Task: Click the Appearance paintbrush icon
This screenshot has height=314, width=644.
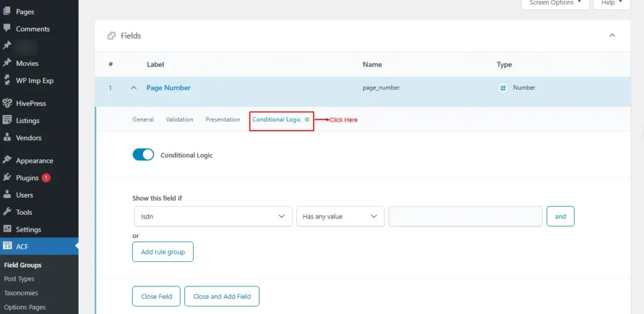Action: (x=7, y=160)
